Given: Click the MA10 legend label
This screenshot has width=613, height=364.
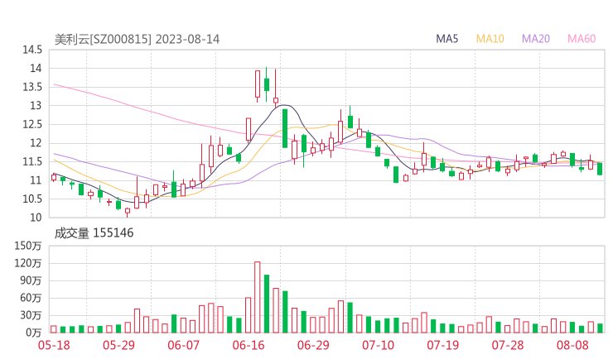Looking at the screenshot, I should pos(490,39).
